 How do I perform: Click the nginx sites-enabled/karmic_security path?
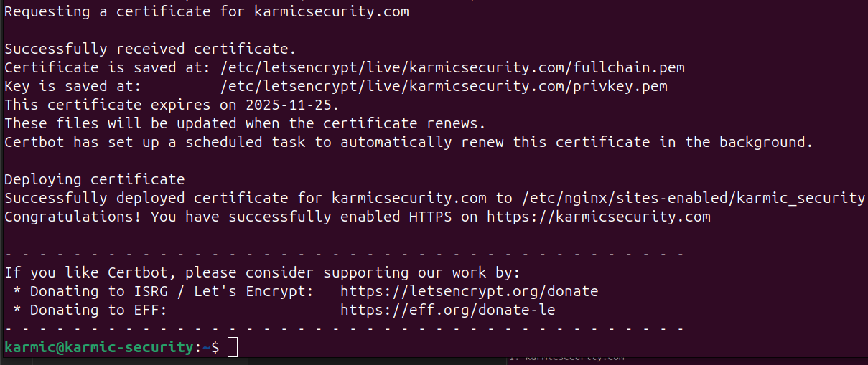[x=694, y=198]
